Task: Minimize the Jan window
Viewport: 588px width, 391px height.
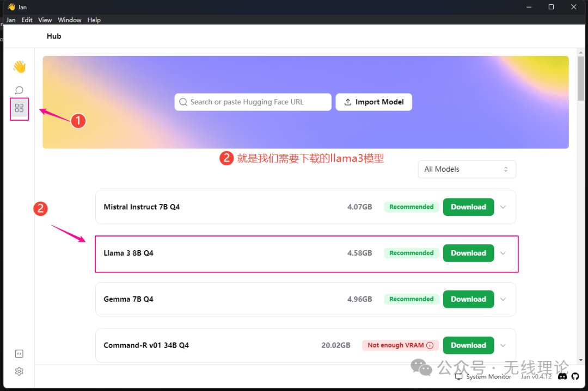Action: tap(529, 7)
